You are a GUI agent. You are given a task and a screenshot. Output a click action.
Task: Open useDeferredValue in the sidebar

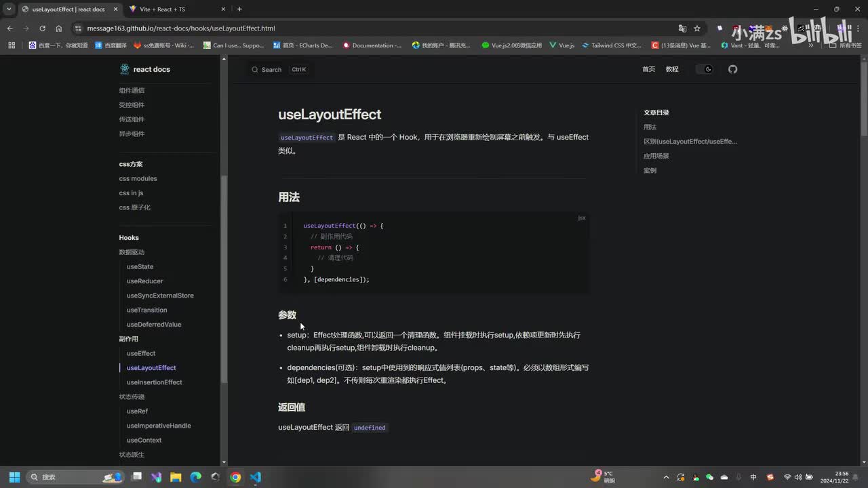(154, 325)
